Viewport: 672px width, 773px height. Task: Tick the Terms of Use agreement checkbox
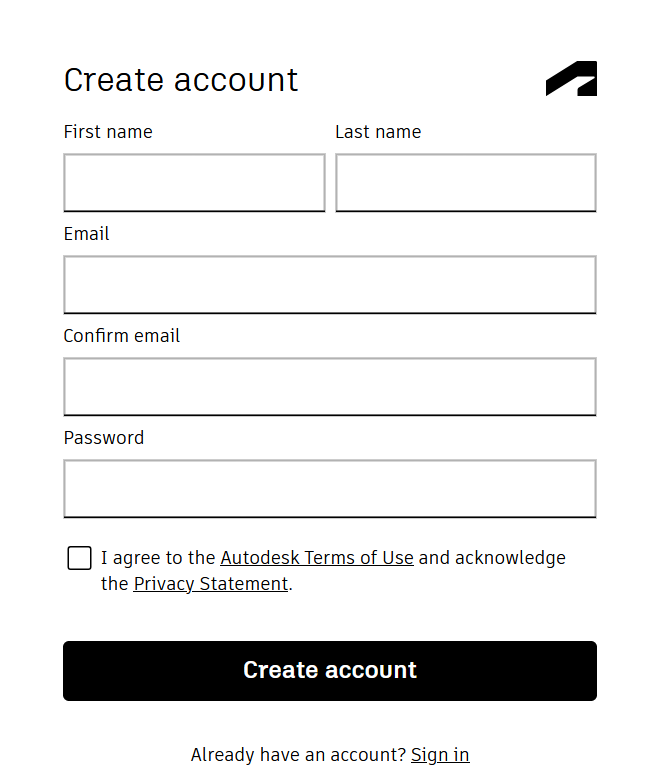(79, 558)
